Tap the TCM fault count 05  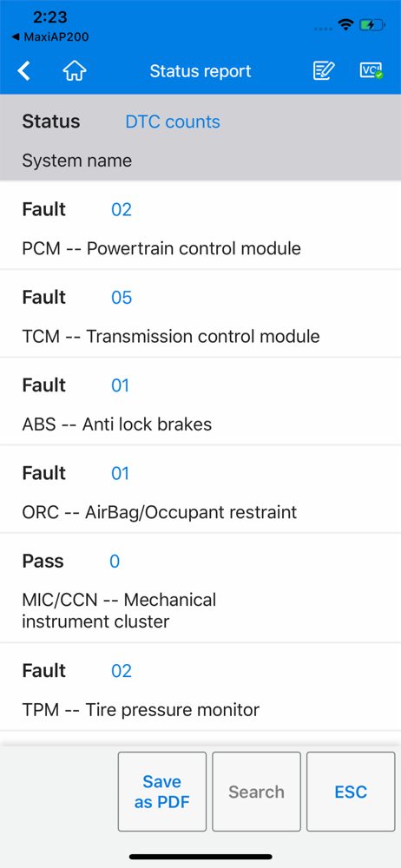pyautogui.click(x=122, y=298)
